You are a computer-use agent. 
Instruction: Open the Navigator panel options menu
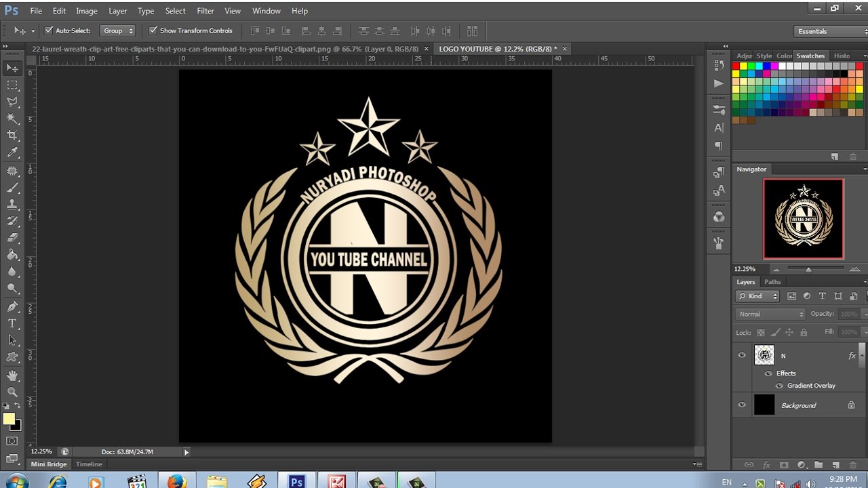pos(865,169)
